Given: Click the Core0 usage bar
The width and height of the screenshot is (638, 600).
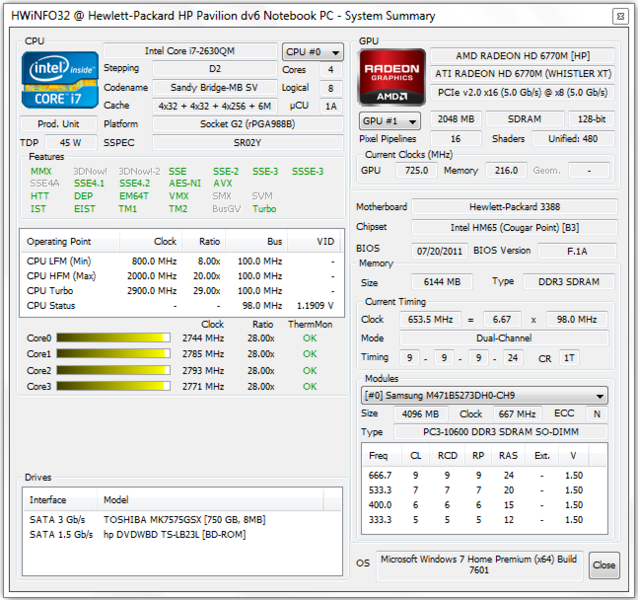Looking at the screenshot, I should (113, 338).
